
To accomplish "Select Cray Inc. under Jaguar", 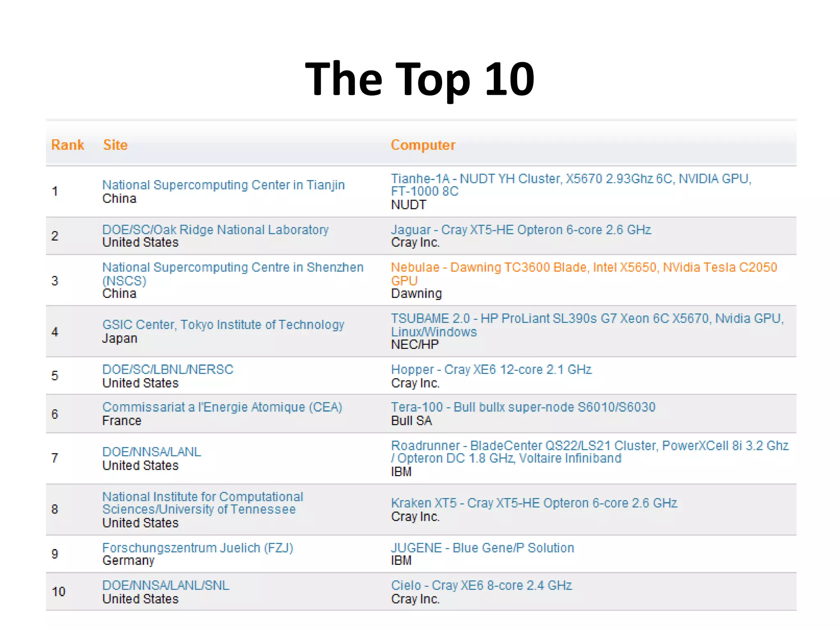I will pyautogui.click(x=415, y=243).
